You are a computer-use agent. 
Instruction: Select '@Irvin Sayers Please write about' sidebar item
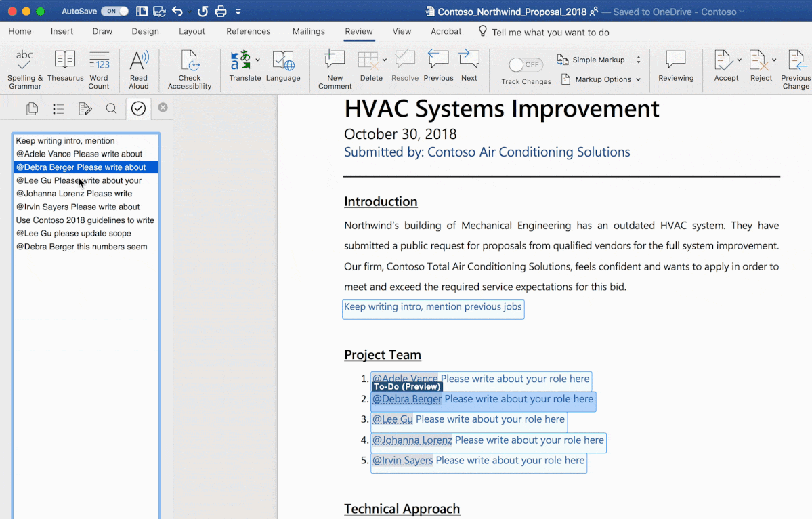86,207
